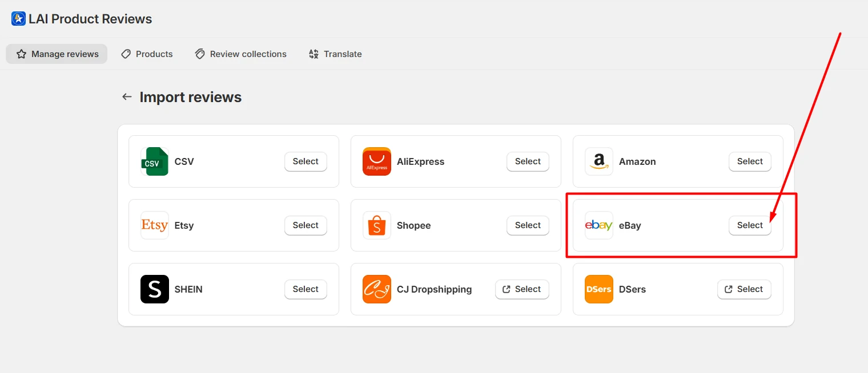Click the Shopee label text
This screenshot has height=373, width=868.
(x=414, y=225)
